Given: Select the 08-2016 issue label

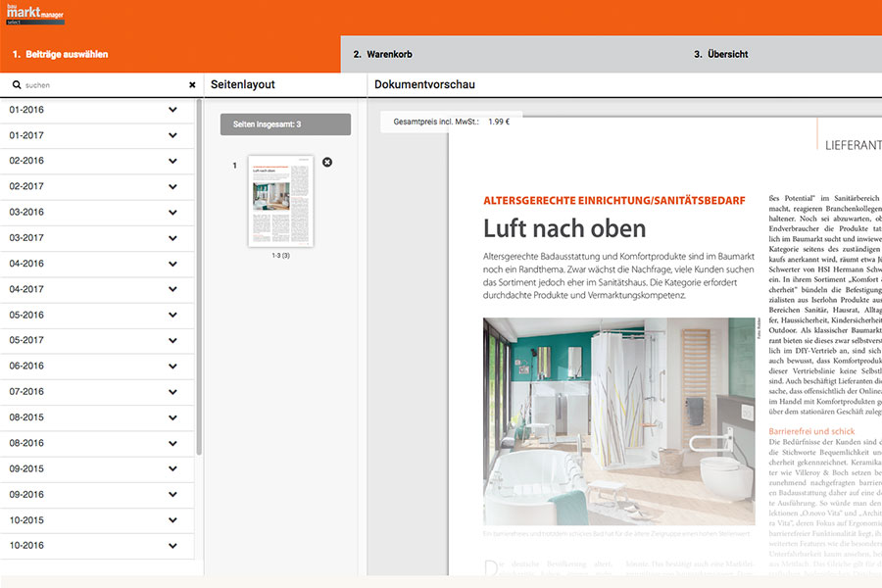Looking at the screenshot, I should click(26, 443).
